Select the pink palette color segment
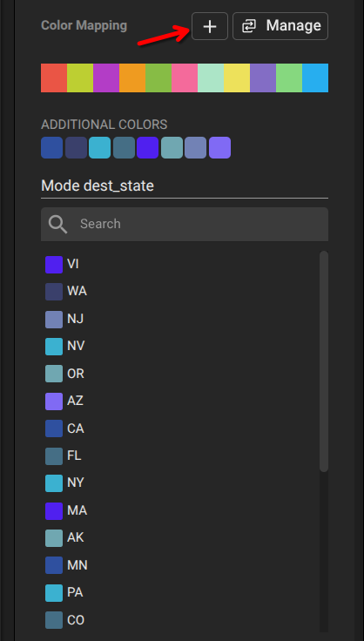Viewport: 364px width, 641px height. pos(185,78)
